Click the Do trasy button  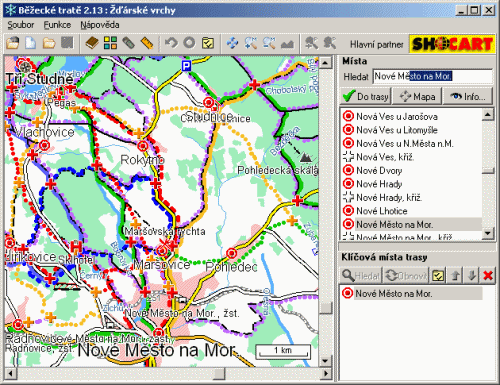[366, 97]
